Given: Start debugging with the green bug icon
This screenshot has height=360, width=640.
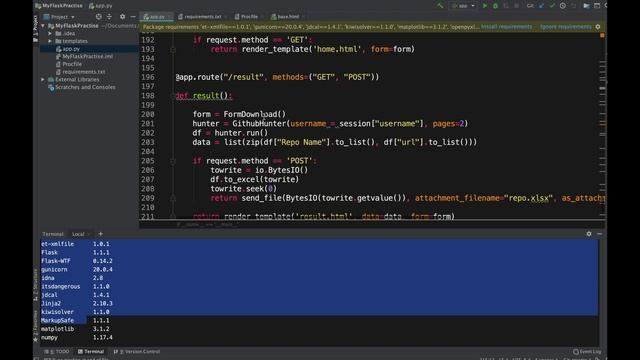Looking at the screenshot, I should [495, 6].
